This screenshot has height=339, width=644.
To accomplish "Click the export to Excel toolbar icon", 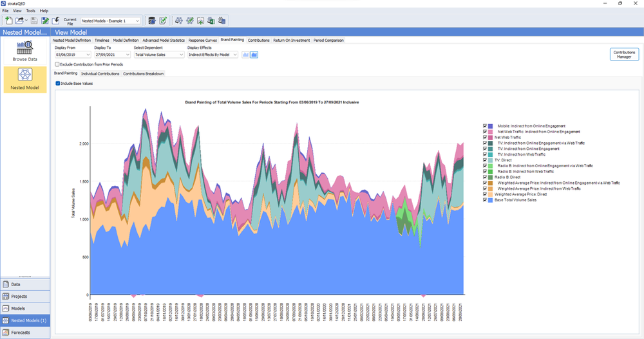I will click(x=211, y=21).
